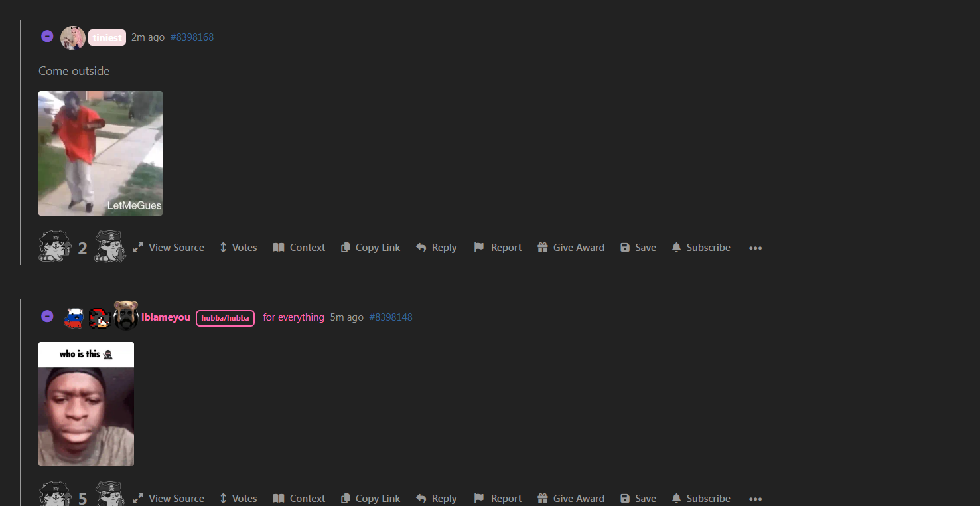Save iblameyou's comment
Viewport: 980px width, 506px height.
tap(638, 499)
